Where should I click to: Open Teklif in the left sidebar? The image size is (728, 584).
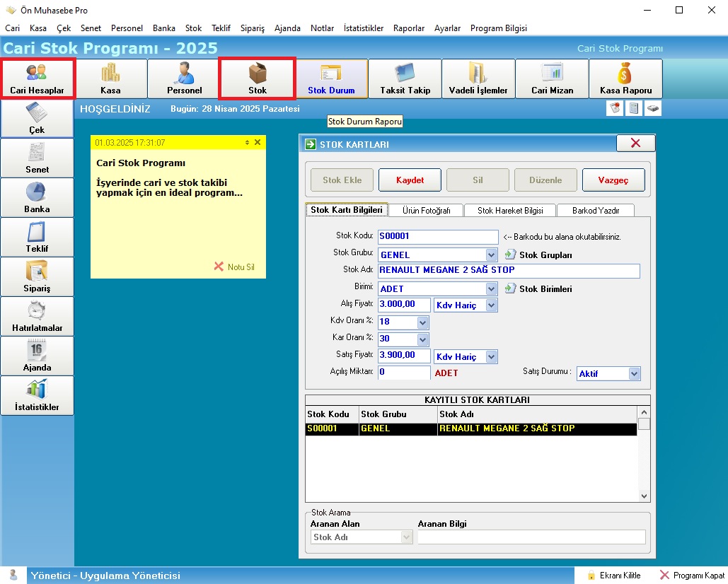coord(37,237)
